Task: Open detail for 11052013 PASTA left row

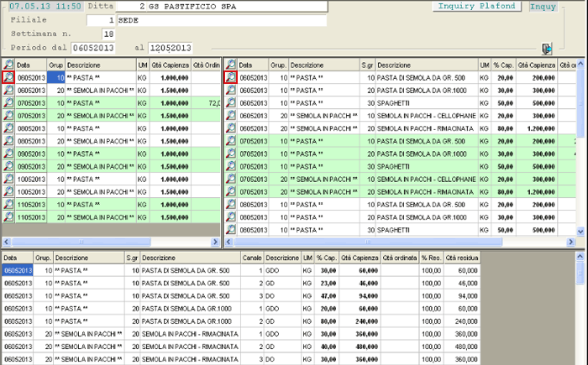Action: click(8, 205)
